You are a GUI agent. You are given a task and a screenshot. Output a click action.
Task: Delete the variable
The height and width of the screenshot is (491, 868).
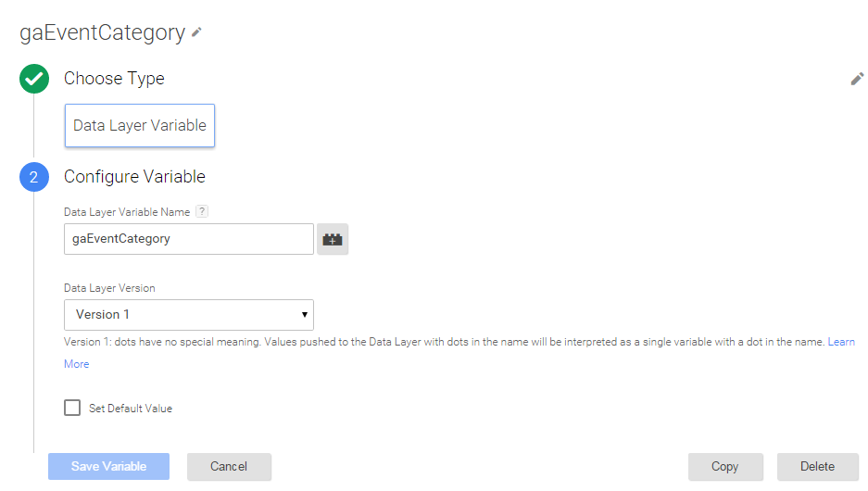818,467
